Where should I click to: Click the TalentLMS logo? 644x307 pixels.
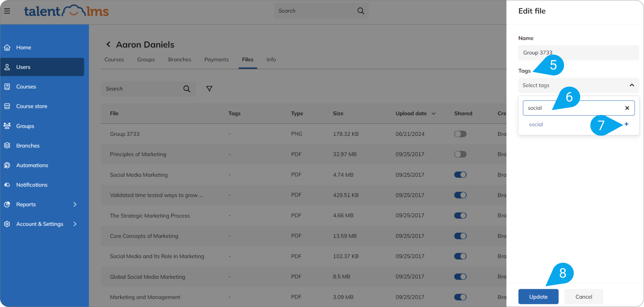66,11
